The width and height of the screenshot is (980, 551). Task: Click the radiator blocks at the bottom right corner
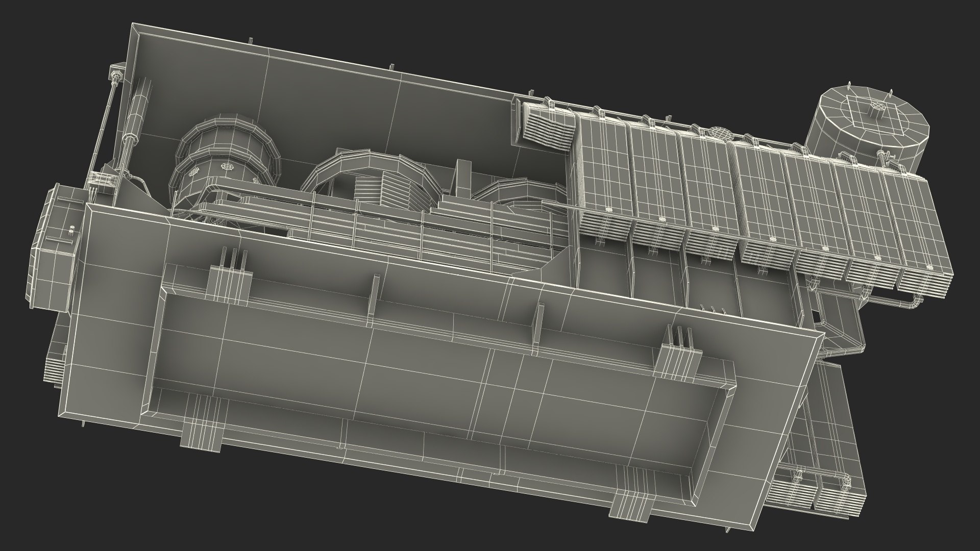coord(817,497)
